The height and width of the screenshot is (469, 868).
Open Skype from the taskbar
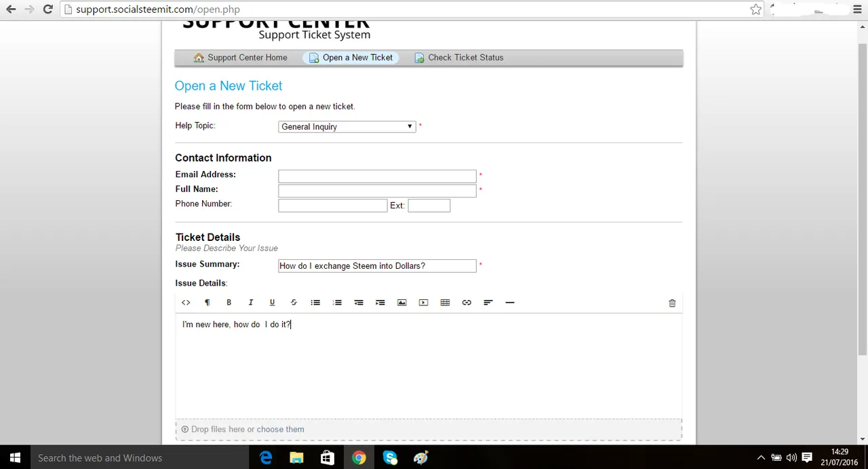click(390, 458)
